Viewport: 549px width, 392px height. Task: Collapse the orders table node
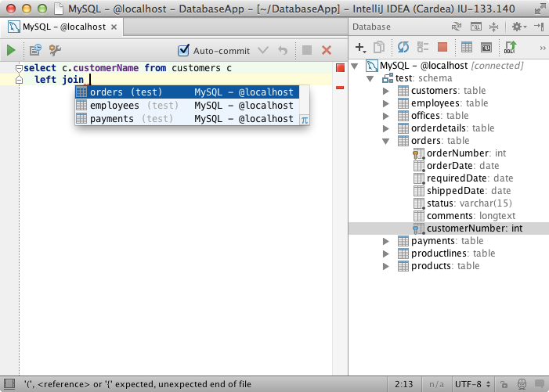coord(386,141)
